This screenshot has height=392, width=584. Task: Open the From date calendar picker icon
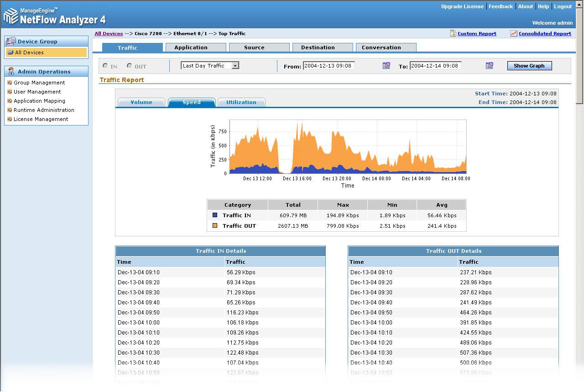(x=386, y=66)
